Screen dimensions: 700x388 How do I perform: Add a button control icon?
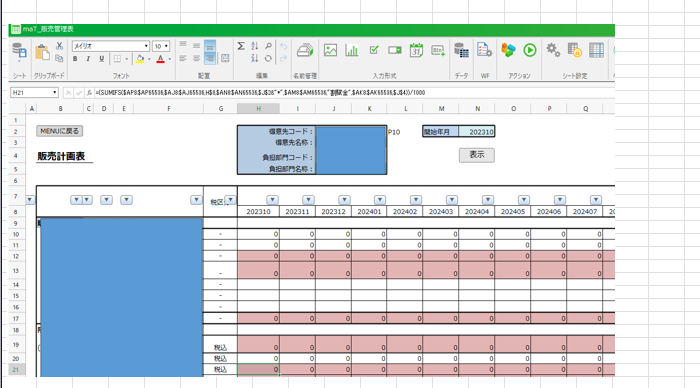click(438, 50)
